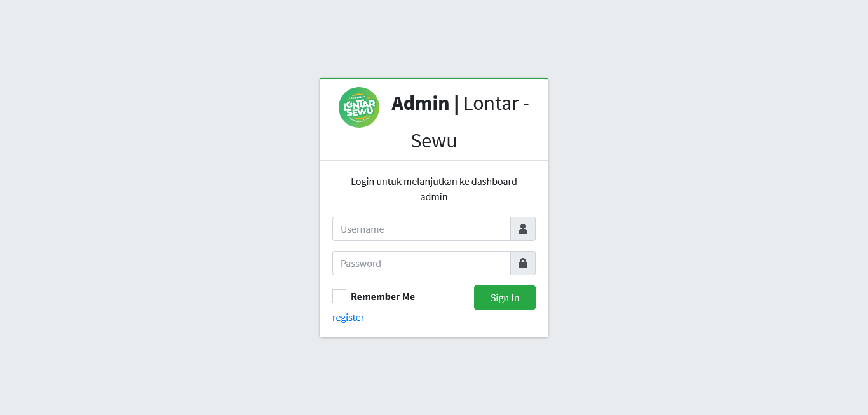The image size is (868, 415).
Task: Click the bold Admin heading text
Action: tap(420, 103)
